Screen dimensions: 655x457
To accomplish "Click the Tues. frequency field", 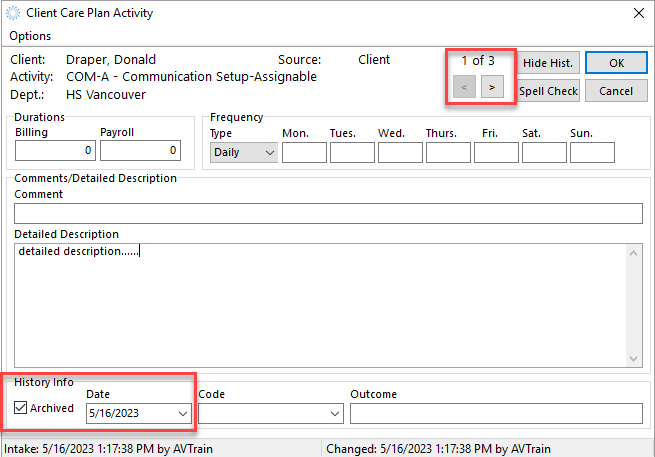I will pos(352,152).
